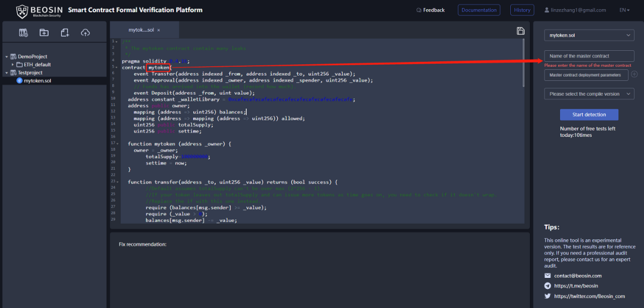Focus Master contract deployment parameters field

coord(586,75)
